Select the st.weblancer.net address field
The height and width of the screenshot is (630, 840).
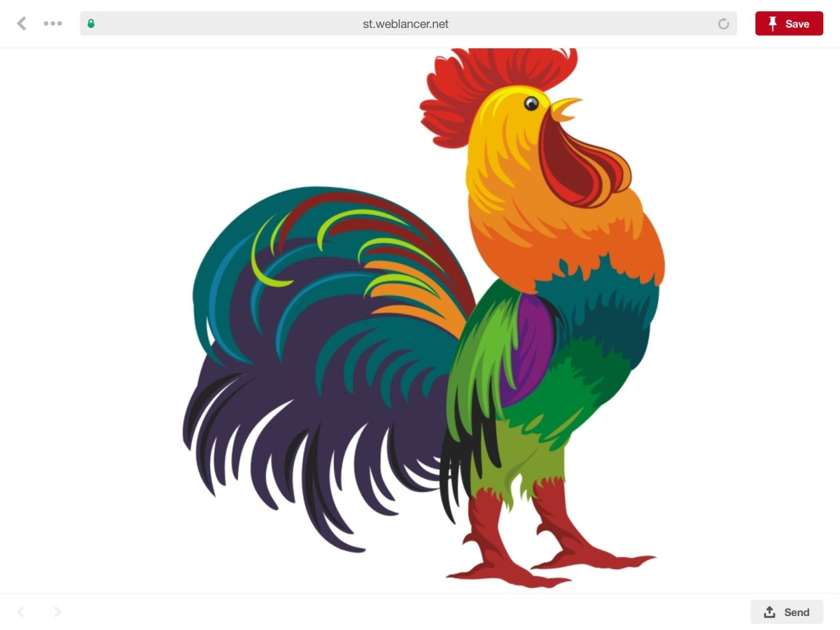tap(406, 24)
